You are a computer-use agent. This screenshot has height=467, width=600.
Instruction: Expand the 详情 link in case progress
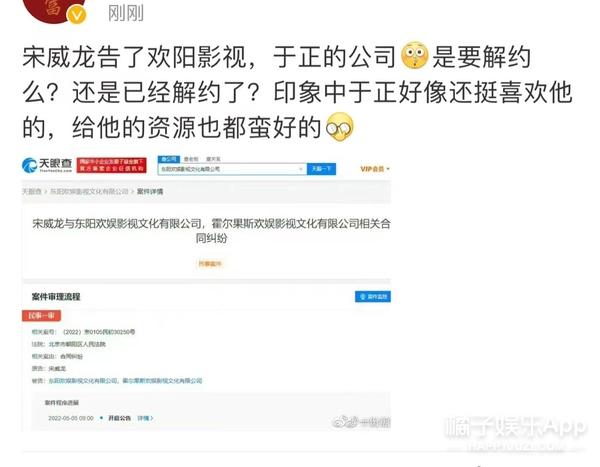[145, 418]
